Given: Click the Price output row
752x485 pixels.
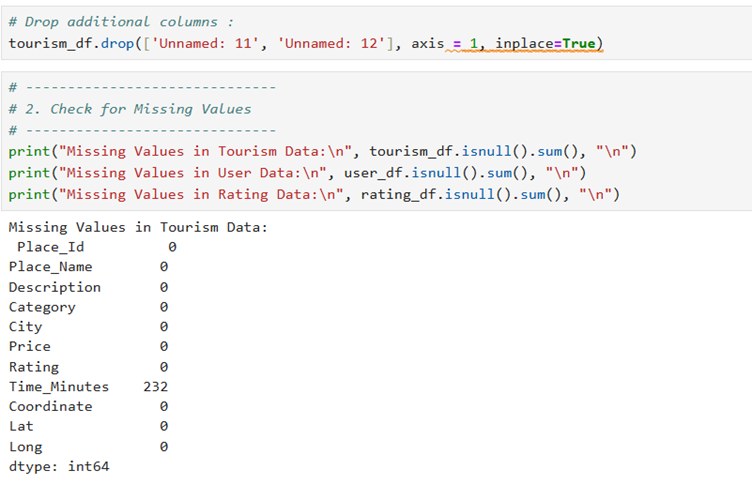Looking at the screenshot, I should [29, 346].
